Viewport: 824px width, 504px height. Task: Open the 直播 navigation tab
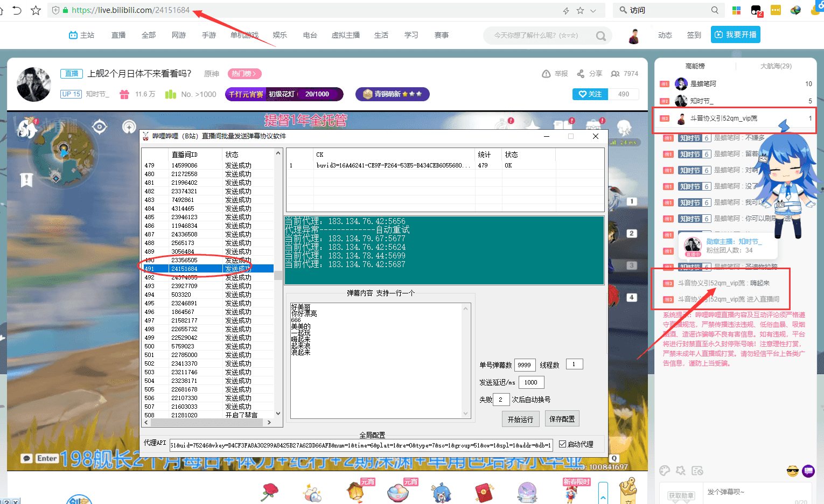pos(118,35)
